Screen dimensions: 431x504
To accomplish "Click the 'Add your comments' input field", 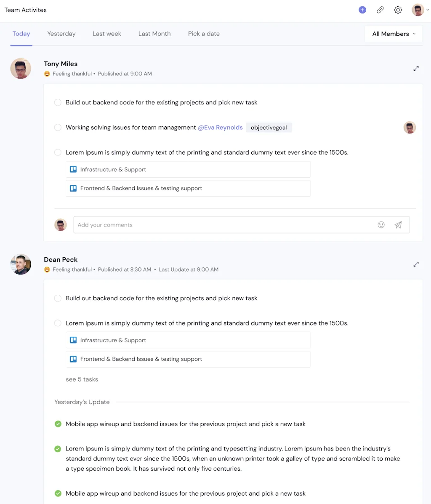I will pyautogui.click(x=168, y=224).
